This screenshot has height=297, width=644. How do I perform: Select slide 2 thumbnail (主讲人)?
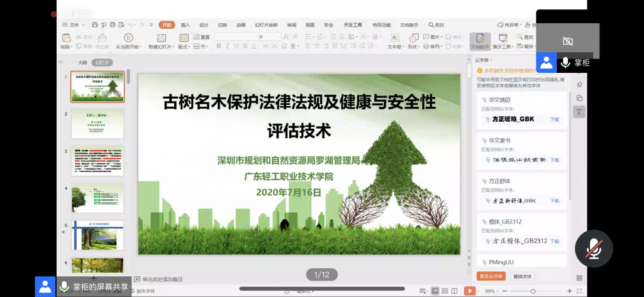(x=97, y=124)
